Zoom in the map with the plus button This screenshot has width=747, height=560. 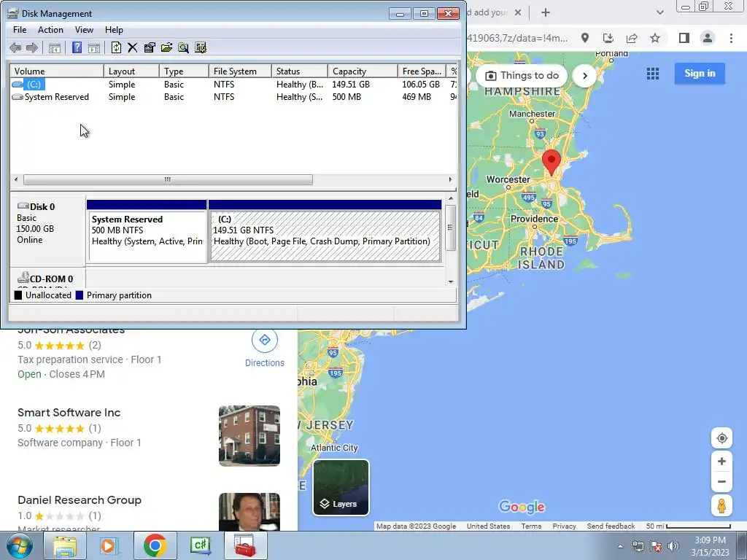pyautogui.click(x=721, y=461)
